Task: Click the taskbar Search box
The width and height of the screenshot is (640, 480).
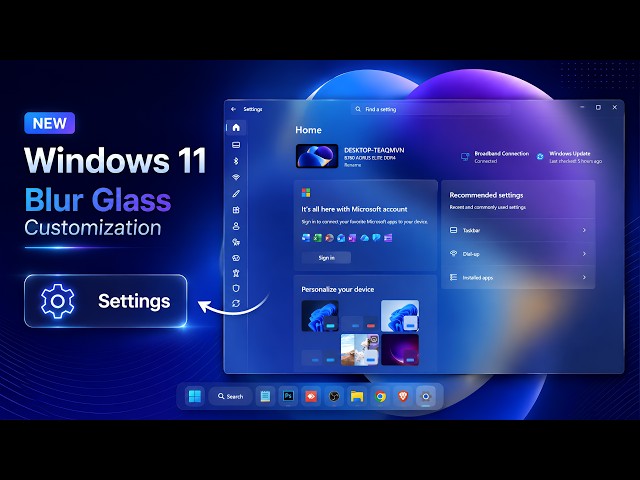Action: 230,396
